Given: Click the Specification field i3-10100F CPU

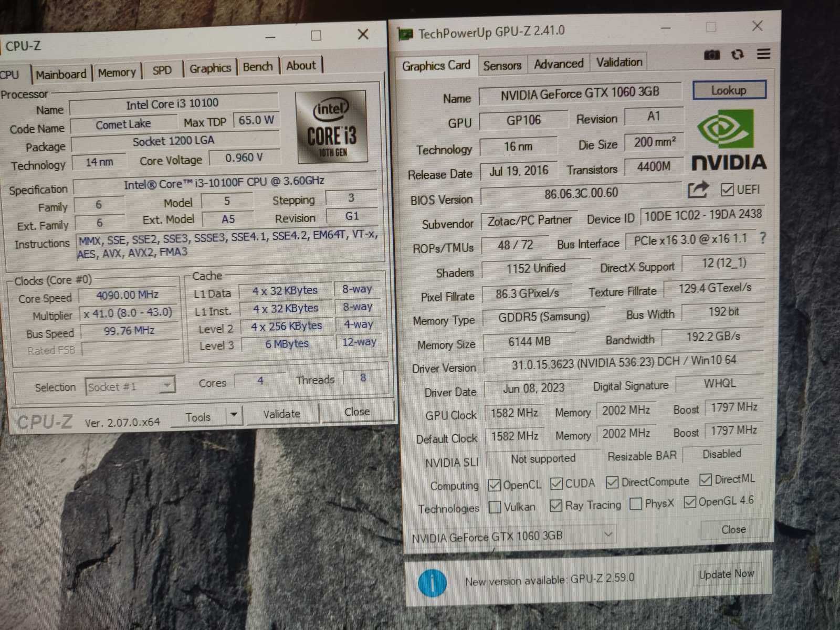Looking at the screenshot, I should click(x=224, y=183).
